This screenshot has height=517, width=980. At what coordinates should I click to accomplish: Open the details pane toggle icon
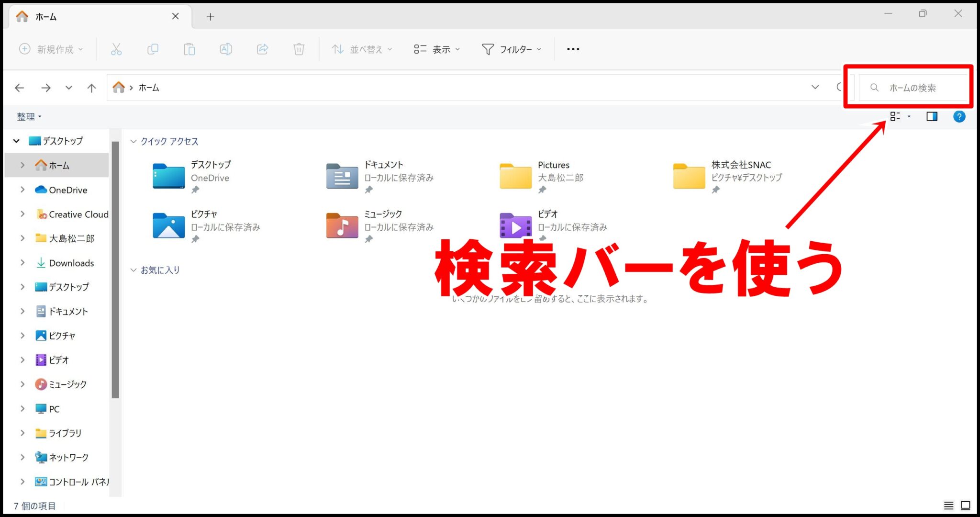tap(932, 116)
